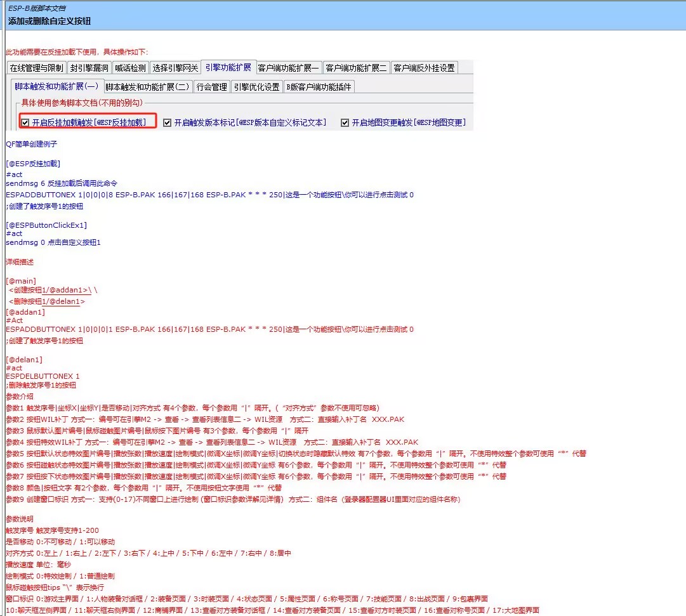Click the 引擎功能扩展 tab
Image resolution: width=686 pixels, height=616 pixels.
228,67
